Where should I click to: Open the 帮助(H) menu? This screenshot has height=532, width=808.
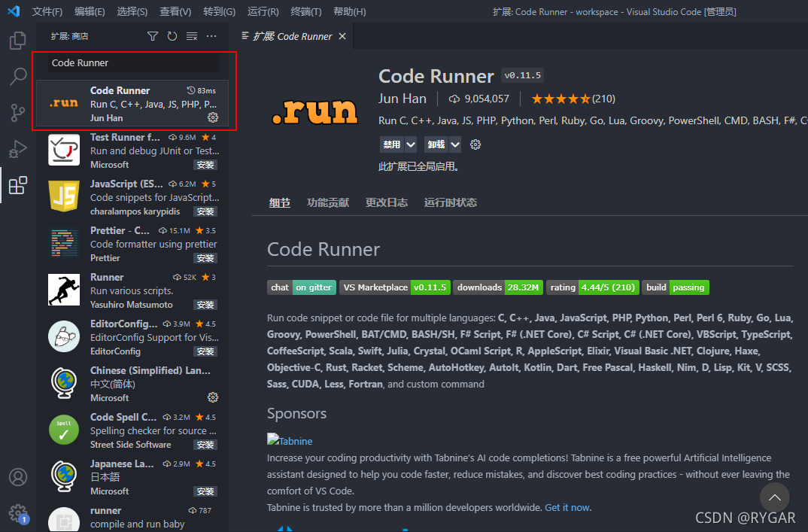point(349,11)
